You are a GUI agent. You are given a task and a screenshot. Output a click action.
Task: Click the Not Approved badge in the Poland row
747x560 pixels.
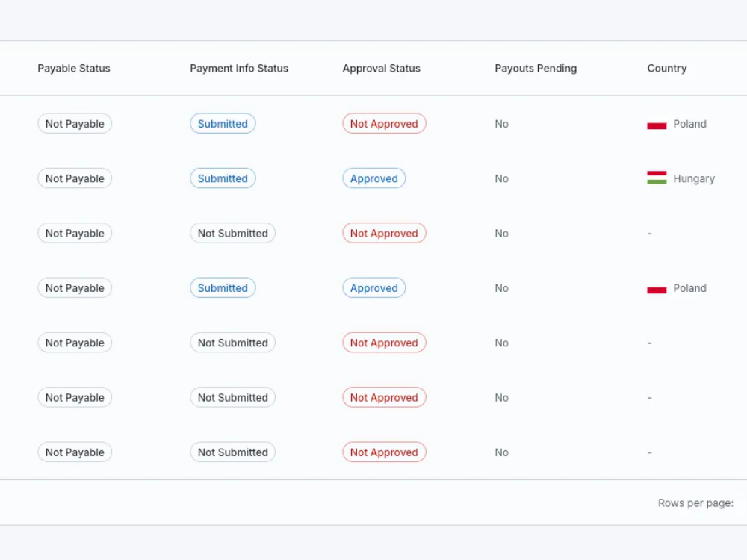click(x=384, y=124)
